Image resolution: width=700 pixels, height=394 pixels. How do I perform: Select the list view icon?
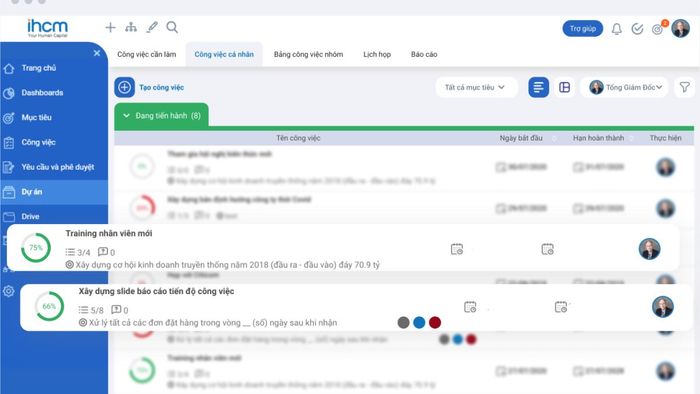[538, 87]
